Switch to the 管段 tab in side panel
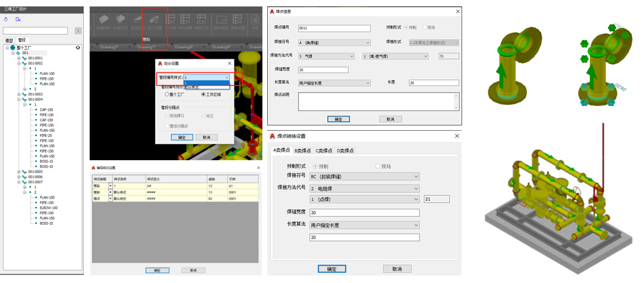644x283 pixels. (22, 40)
